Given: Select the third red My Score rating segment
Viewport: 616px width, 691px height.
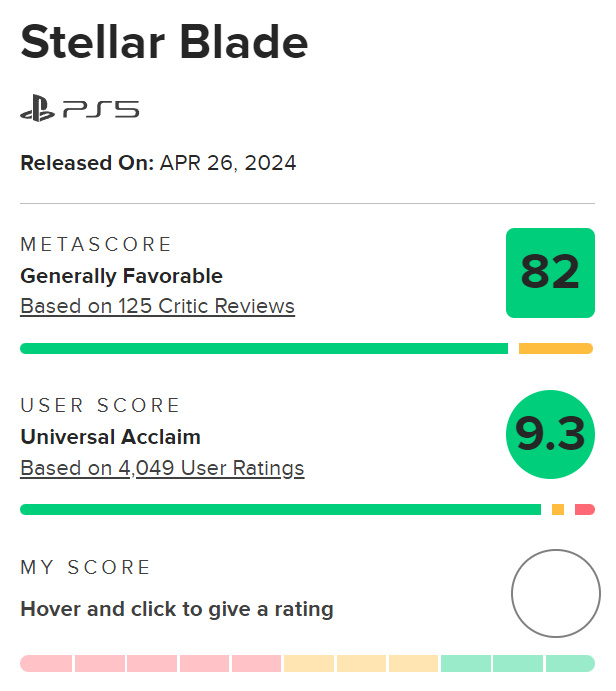Looking at the screenshot, I should pyautogui.click(x=151, y=663).
